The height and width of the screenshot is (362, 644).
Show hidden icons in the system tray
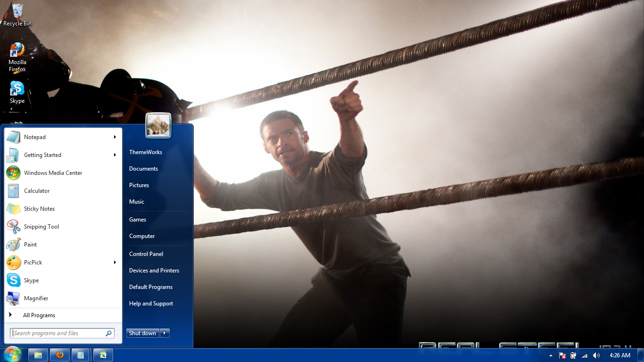coord(551,355)
